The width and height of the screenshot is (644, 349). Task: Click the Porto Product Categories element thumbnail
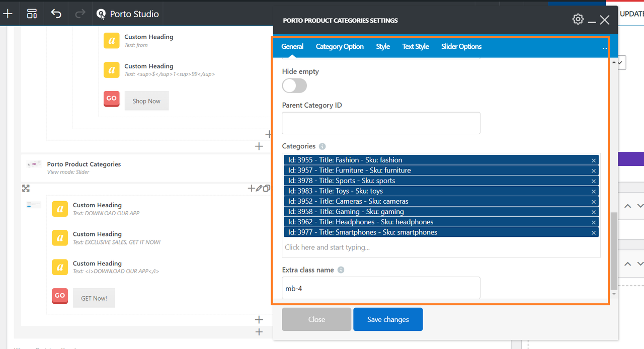click(34, 164)
